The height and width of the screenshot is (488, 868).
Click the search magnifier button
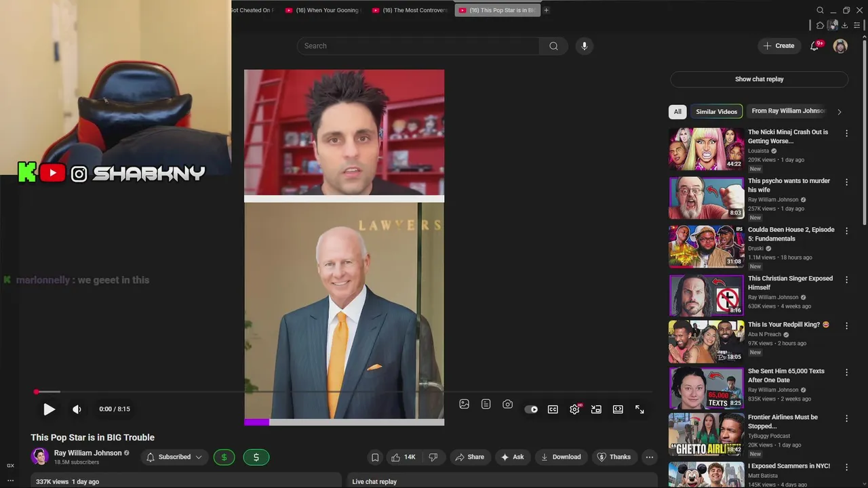(553, 46)
